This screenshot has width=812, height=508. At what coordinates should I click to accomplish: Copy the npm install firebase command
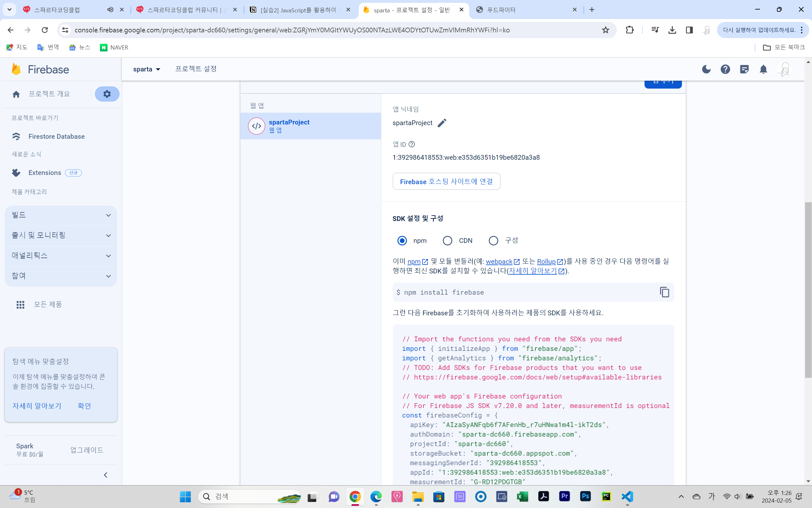pos(665,292)
